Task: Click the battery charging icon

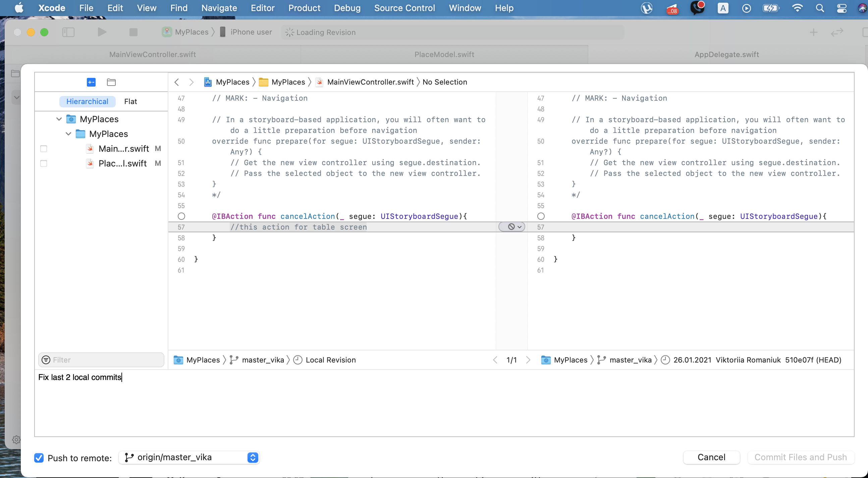Action: 771,8
